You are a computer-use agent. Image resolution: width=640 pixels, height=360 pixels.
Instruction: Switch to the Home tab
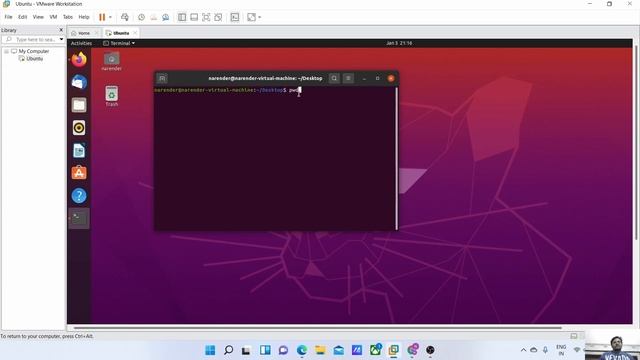[x=84, y=33]
